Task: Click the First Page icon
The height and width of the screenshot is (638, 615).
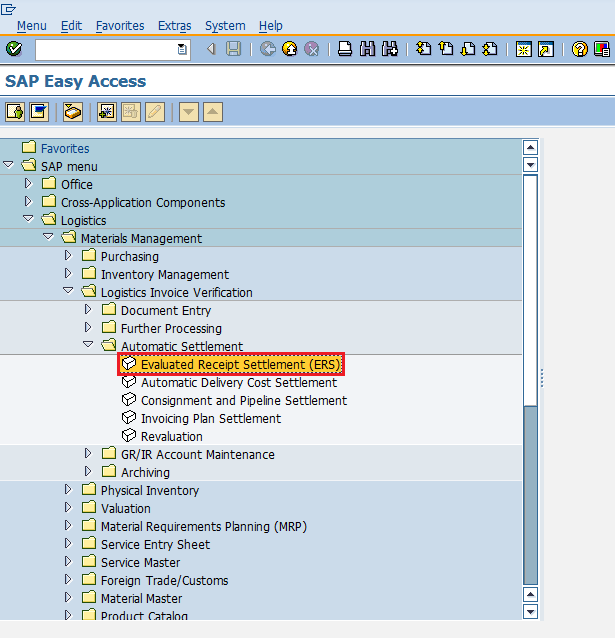Action: [x=423, y=49]
